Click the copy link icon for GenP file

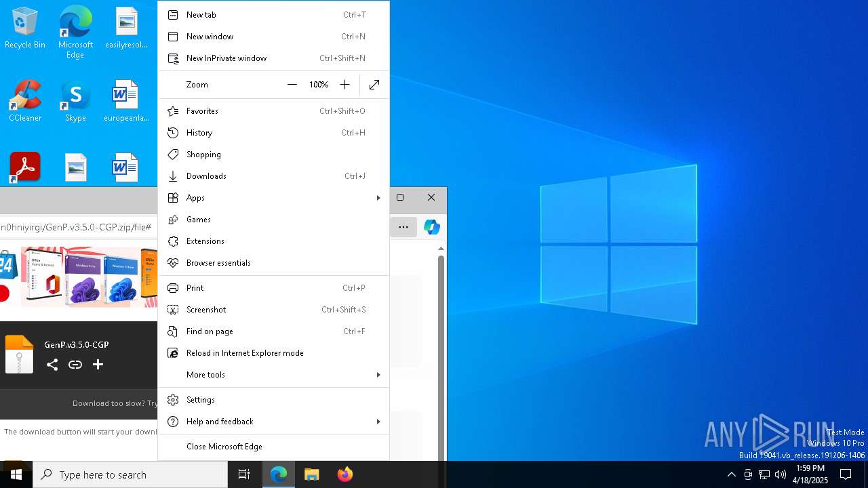tap(75, 365)
